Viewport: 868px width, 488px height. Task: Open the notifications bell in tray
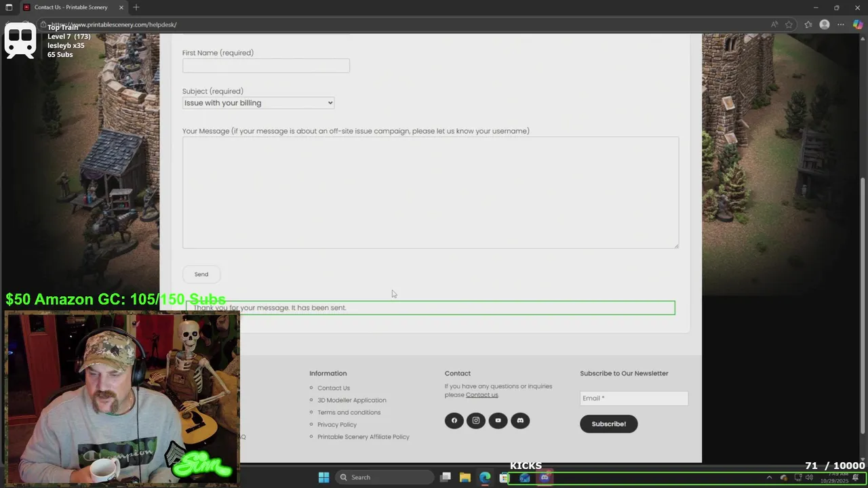coord(856,477)
